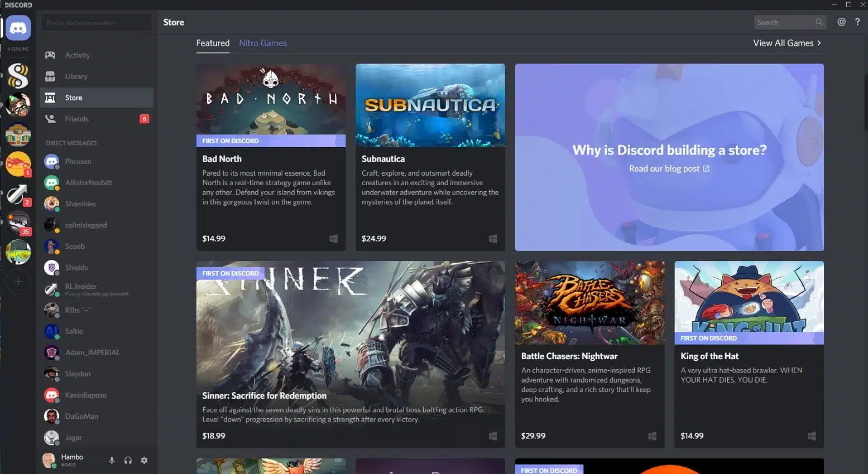Click the King of the Hat $14.99 price
The width and height of the screenshot is (868, 474).
692,436
